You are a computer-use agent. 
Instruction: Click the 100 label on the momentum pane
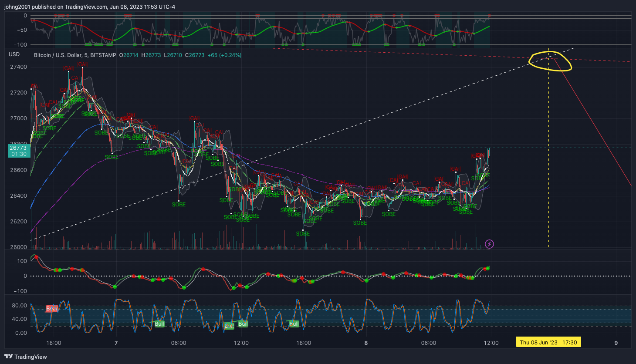pos(22,261)
